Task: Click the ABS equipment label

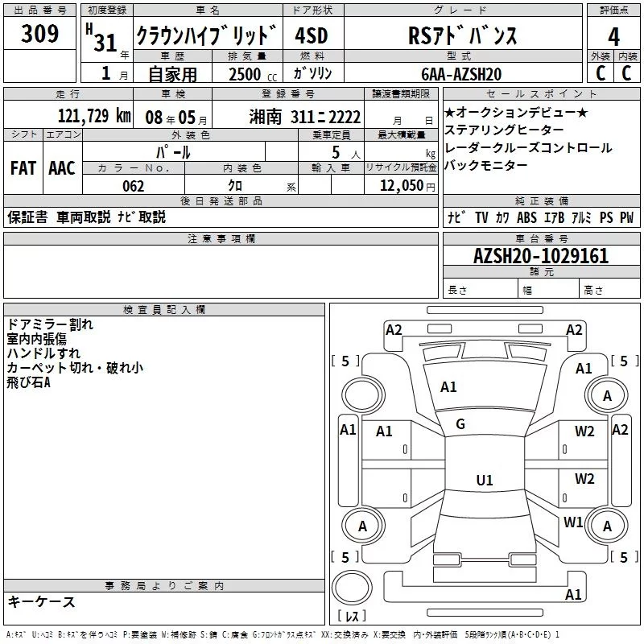Action: (527, 217)
